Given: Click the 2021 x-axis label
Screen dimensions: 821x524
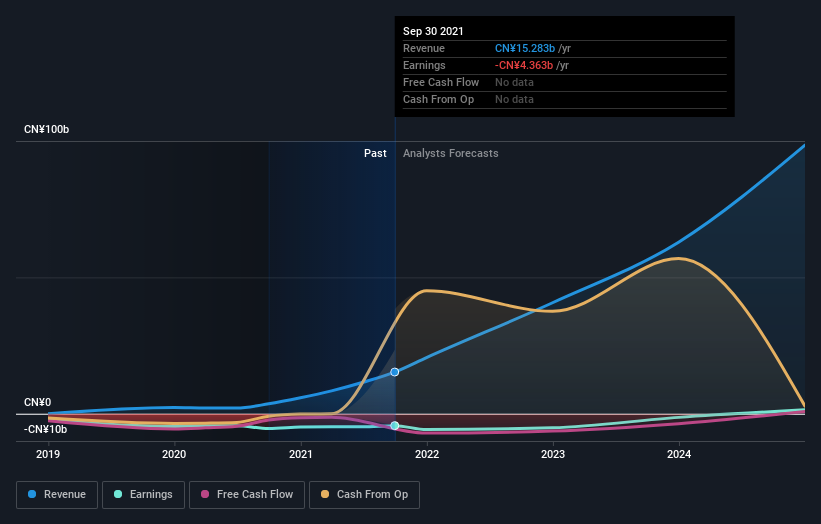Looking at the screenshot, I should click(301, 454).
